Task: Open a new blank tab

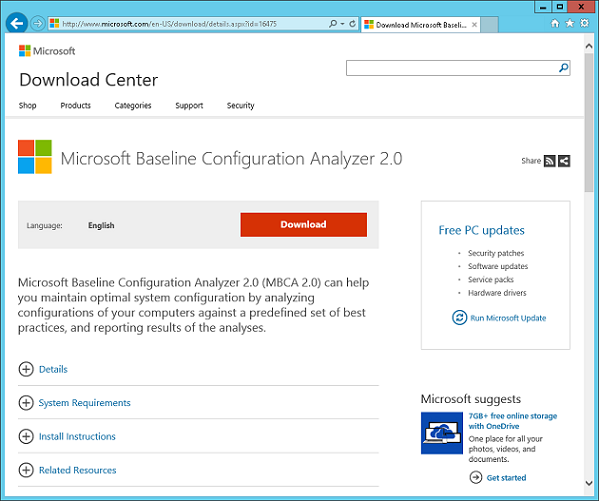Action: 489,25
